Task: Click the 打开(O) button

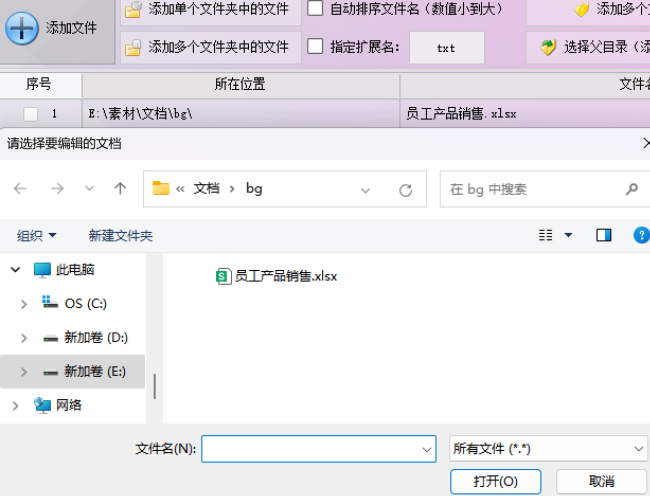Action: 496,481
